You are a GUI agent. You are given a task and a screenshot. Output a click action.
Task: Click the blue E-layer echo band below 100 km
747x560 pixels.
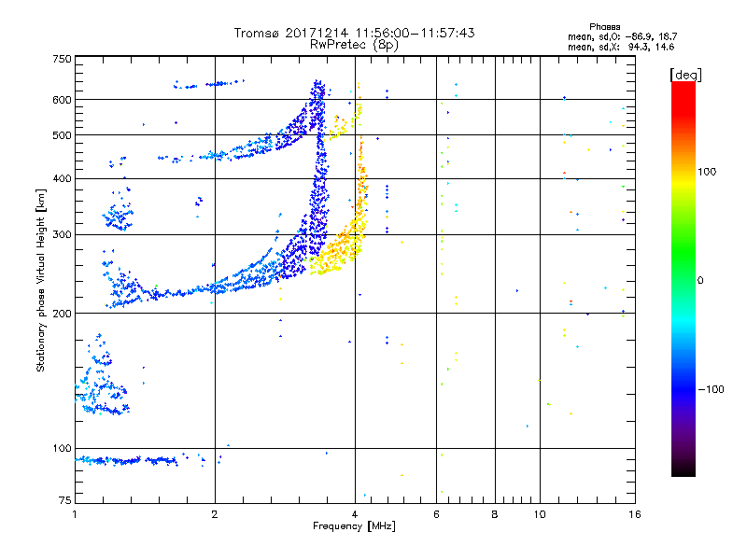tap(126, 460)
